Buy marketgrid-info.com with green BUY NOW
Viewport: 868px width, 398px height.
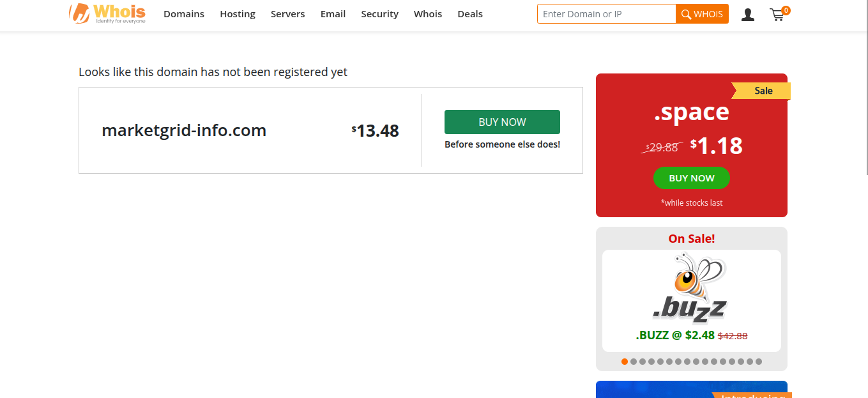pos(502,122)
